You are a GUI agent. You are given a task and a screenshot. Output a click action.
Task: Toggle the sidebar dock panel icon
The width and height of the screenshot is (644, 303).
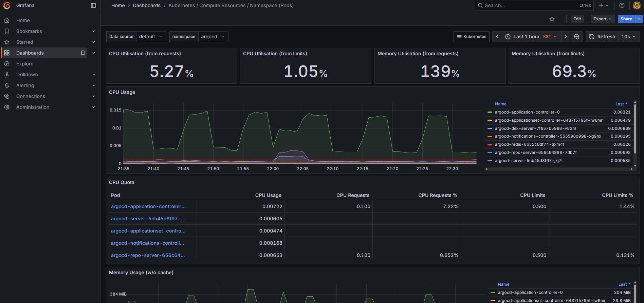point(93,5)
